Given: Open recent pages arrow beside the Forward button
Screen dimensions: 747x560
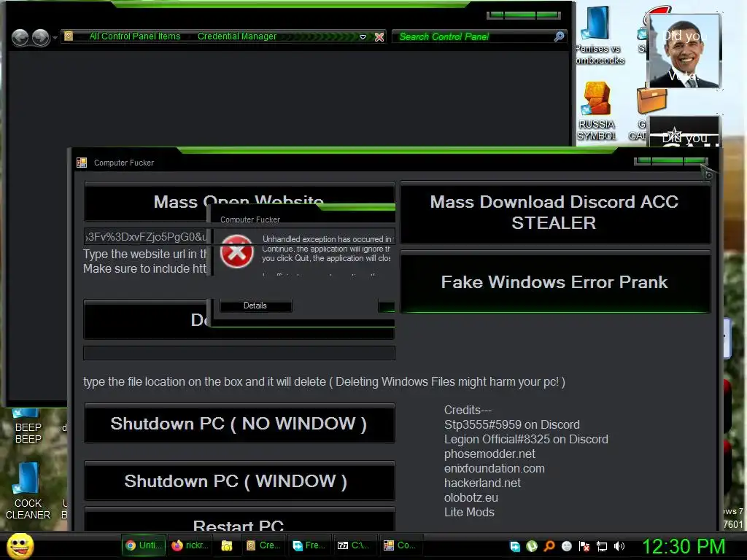Looking at the screenshot, I should point(55,38).
